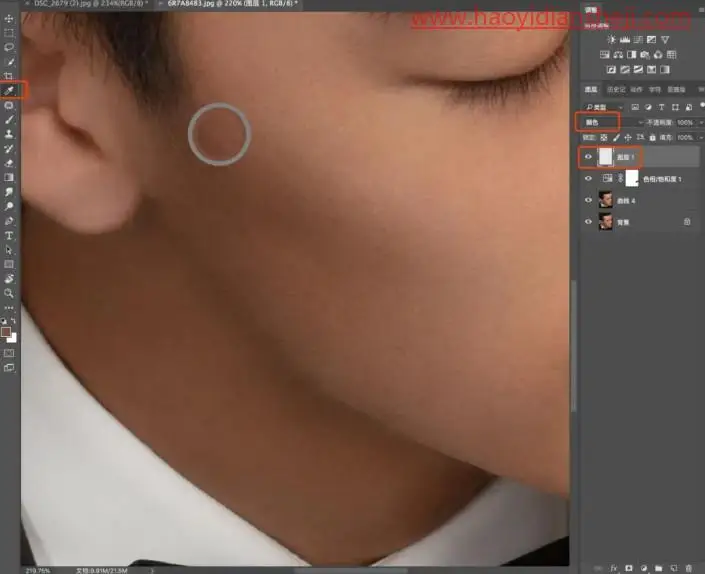
Task: Toggle visibility of the 曲线 4 layer
Action: pyautogui.click(x=588, y=200)
